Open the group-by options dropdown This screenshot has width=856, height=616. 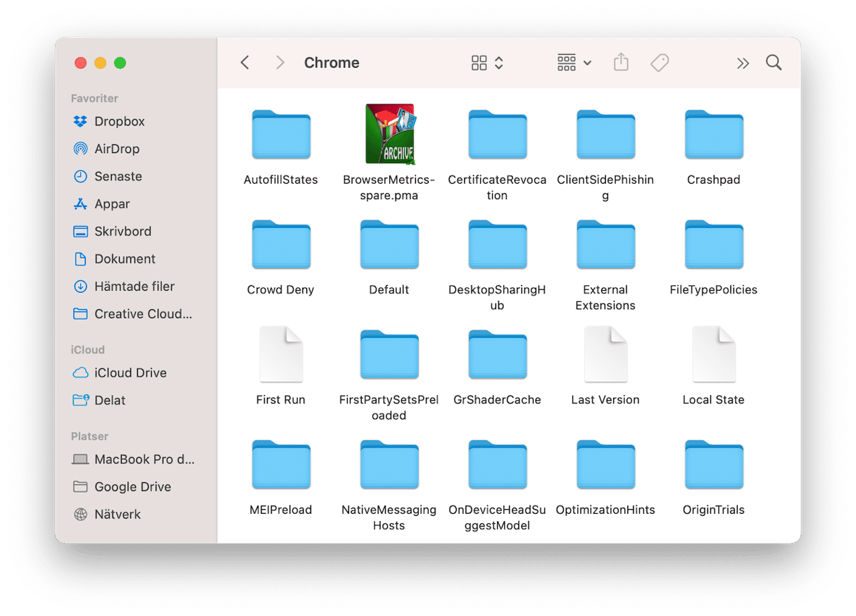click(574, 63)
